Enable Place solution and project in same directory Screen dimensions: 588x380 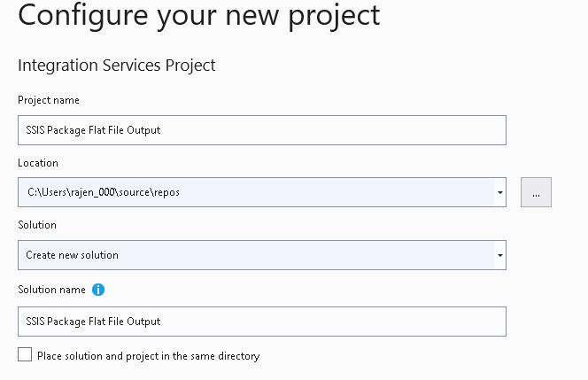pos(25,355)
